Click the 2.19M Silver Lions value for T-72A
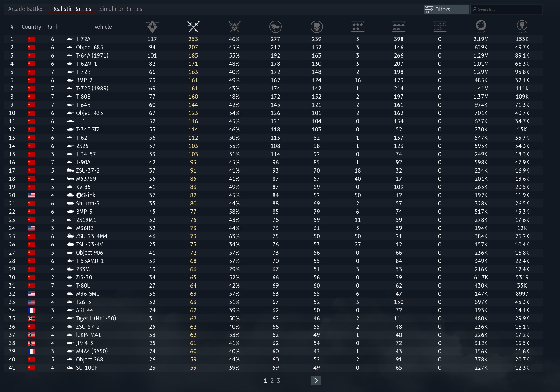Screen dimensions: 560x392 (481, 39)
